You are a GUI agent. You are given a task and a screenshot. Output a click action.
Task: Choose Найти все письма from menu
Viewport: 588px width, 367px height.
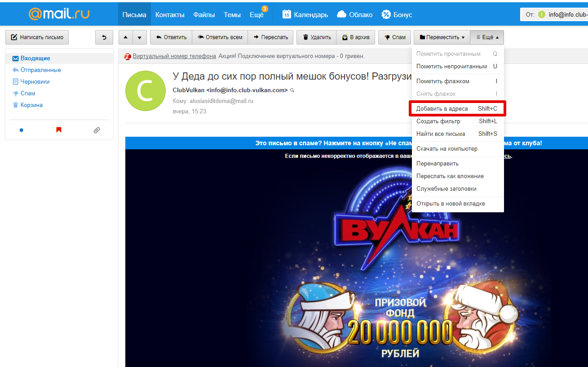click(x=458, y=134)
